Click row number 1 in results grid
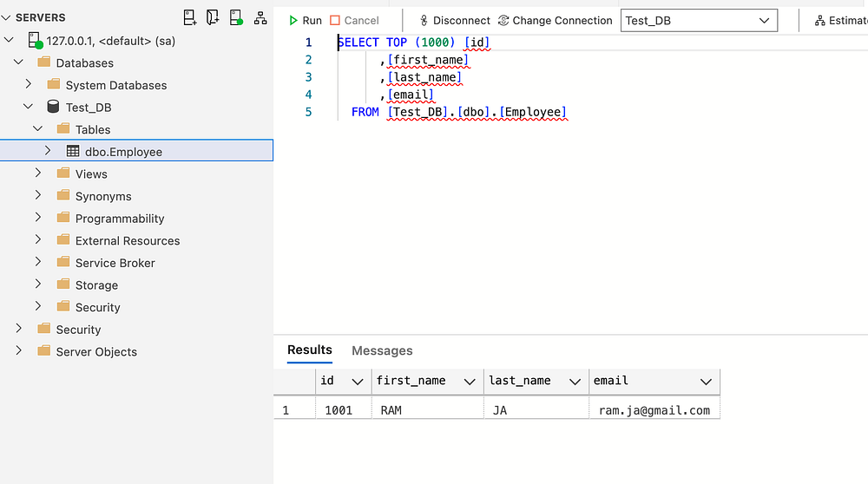Image resolution: width=868 pixels, height=484 pixels. 294,410
